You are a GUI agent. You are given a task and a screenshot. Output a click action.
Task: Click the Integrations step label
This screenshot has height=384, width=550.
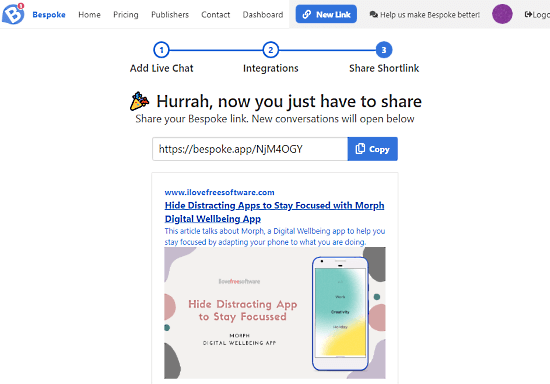pyautogui.click(x=270, y=68)
